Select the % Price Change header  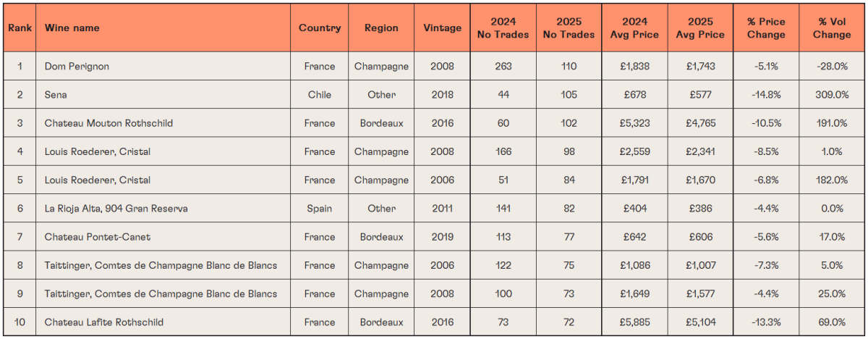pos(766,28)
